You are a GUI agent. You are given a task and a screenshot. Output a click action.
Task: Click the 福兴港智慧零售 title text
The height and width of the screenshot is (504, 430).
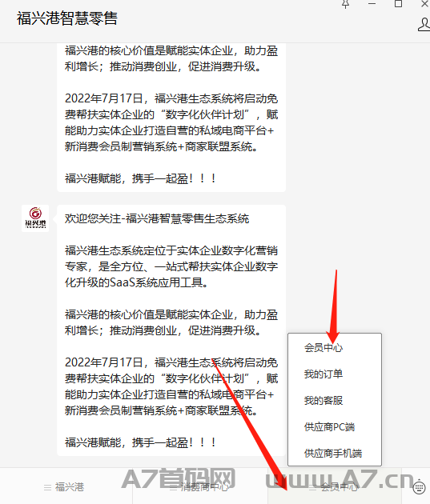tap(67, 18)
